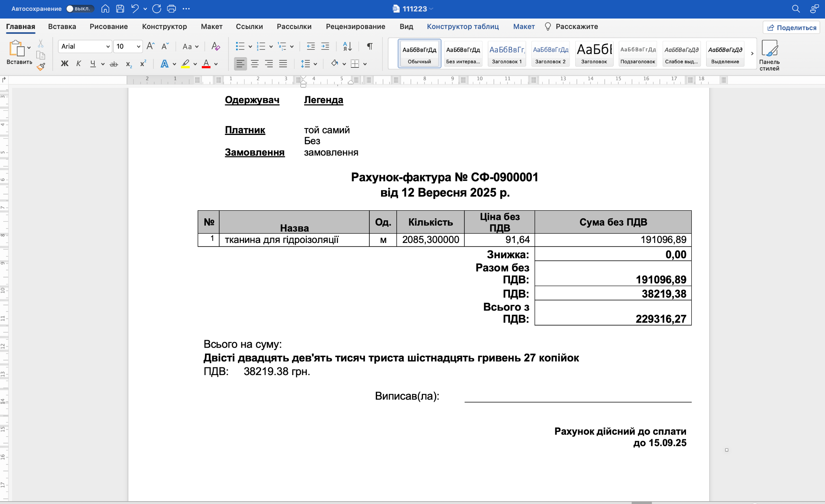Expand the multilevel list options arrow
Viewport: 825px width, 504px height.
292,46
